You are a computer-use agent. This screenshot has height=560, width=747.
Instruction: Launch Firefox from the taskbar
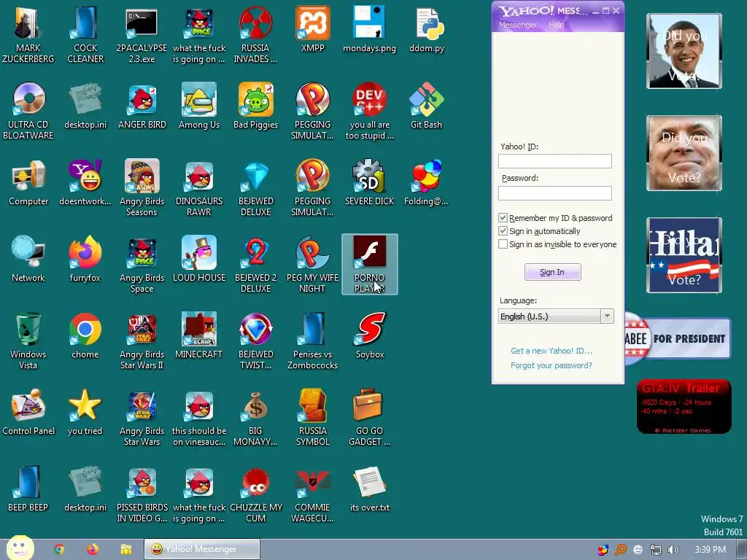point(93,550)
